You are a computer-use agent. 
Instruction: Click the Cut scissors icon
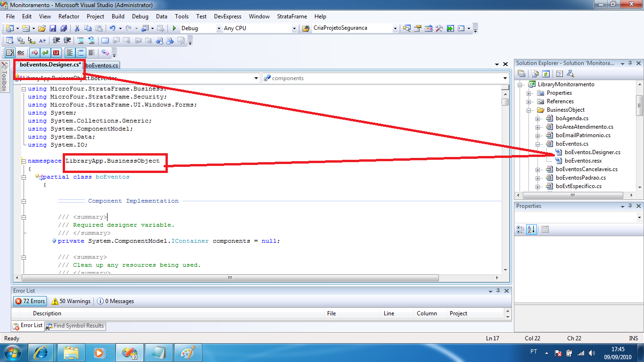click(77, 28)
